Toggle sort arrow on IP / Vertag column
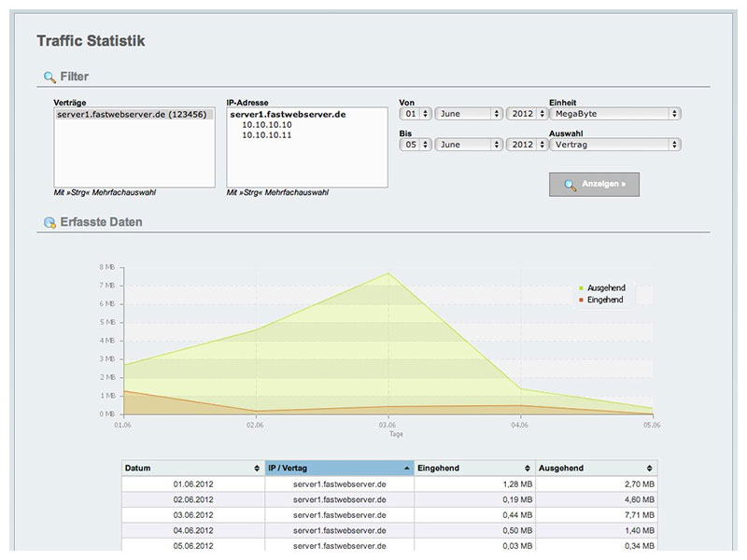The height and width of the screenshot is (560, 747). [406, 469]
